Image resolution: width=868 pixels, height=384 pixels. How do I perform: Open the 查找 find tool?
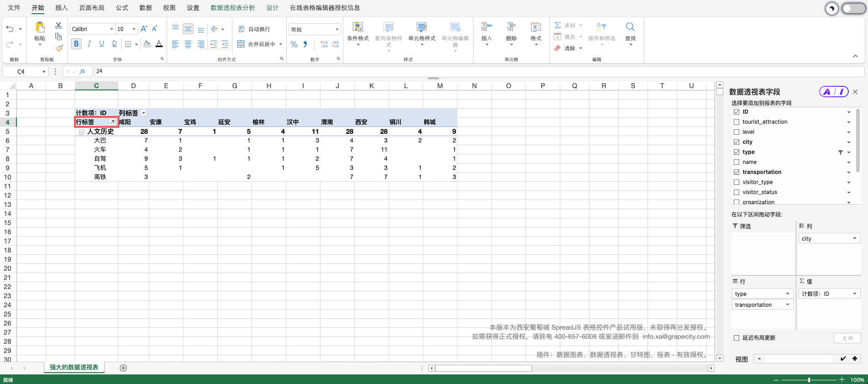[x=631, y=33]
